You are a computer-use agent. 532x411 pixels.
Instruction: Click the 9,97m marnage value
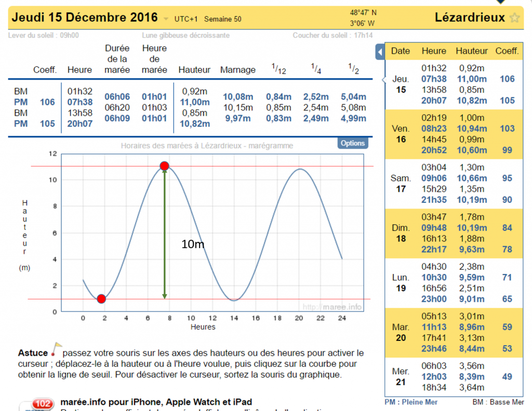pyautogui.click(x=238, y=119)
